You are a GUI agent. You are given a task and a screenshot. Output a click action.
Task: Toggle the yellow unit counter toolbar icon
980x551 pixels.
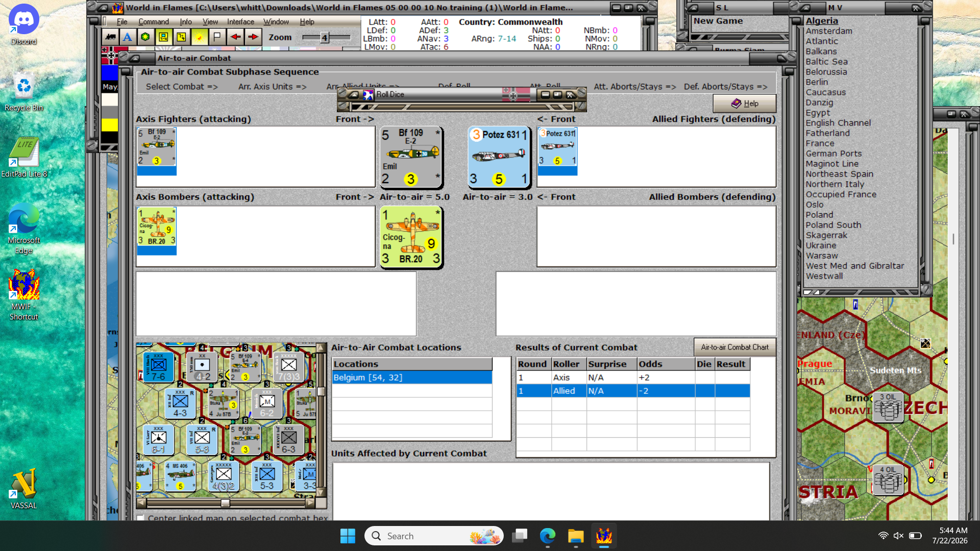coord(163,37)
